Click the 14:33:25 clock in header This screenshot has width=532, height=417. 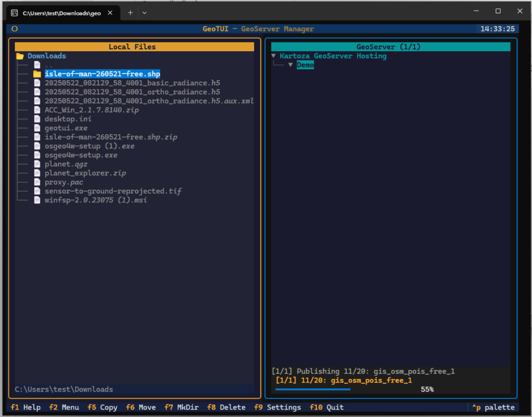point(498,29)
